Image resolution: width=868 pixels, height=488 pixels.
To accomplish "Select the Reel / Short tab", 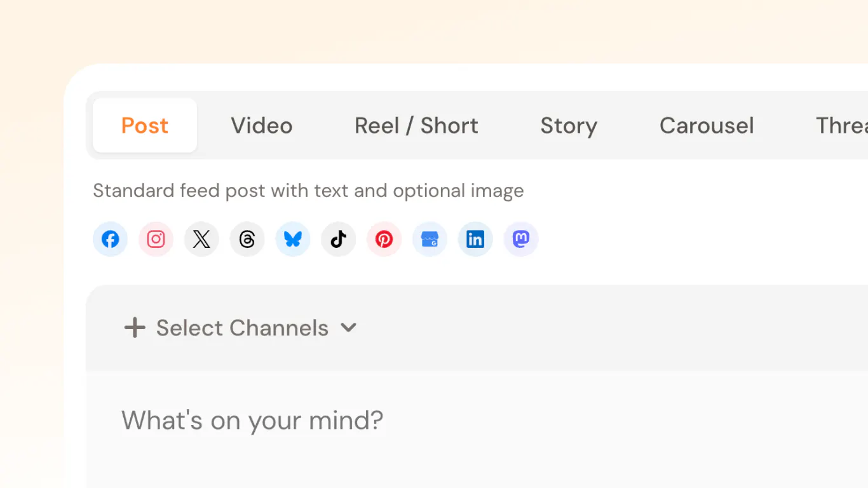I will (x=416, y=125).
